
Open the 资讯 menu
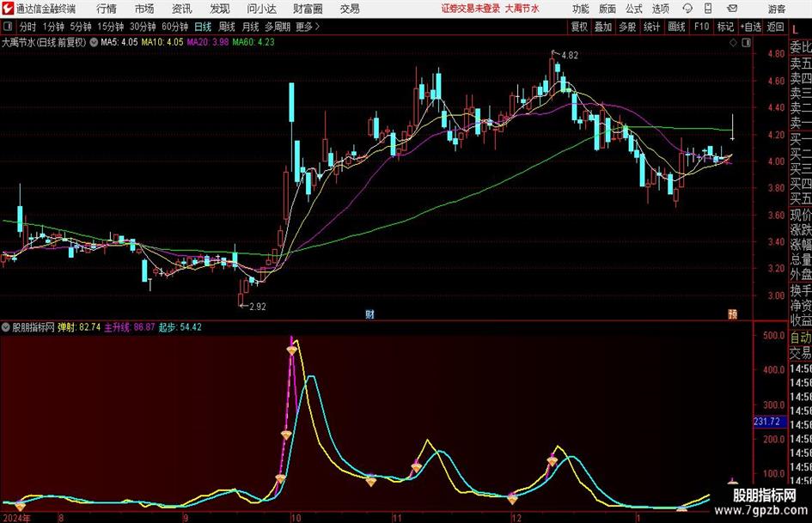click(182, 9)
